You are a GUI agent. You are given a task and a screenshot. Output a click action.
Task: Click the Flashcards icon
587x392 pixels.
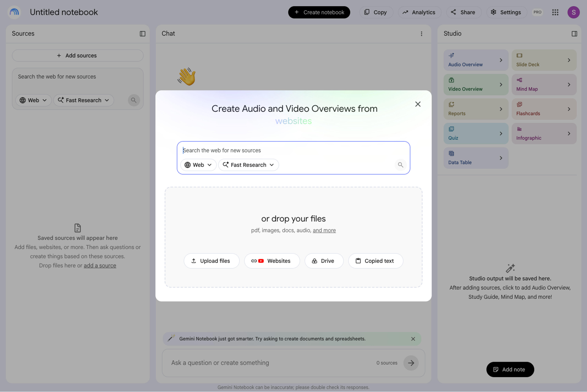click(x=519, y=104)
